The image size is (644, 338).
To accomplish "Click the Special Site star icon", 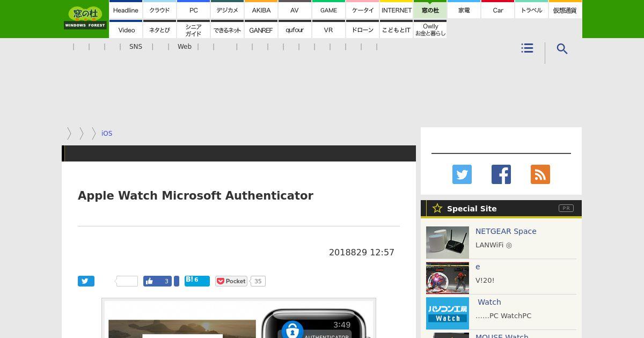I will click(x=437, y=208).
